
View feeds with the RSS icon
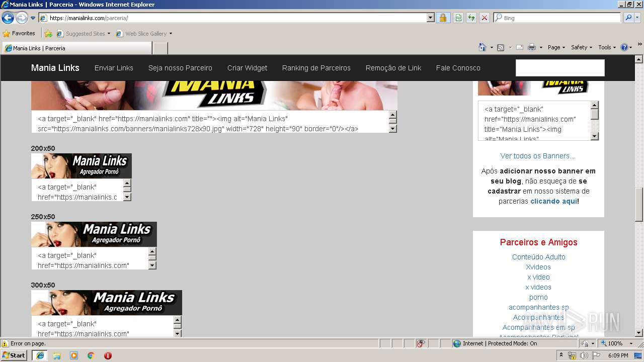501,47
